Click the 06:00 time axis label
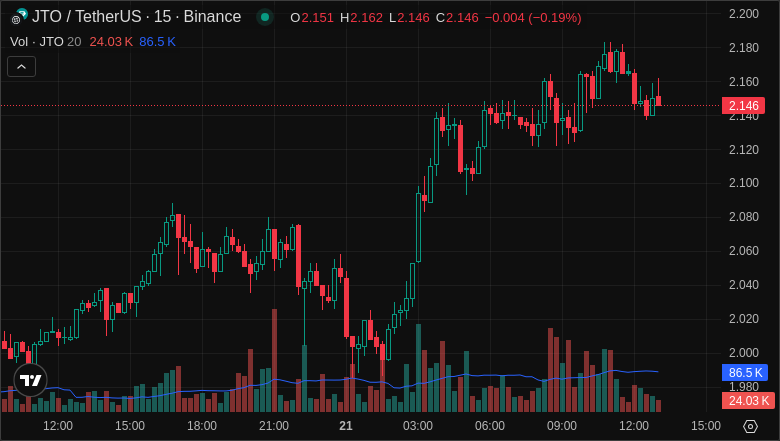This screenshot has height=441, width=780. (489, 426)
